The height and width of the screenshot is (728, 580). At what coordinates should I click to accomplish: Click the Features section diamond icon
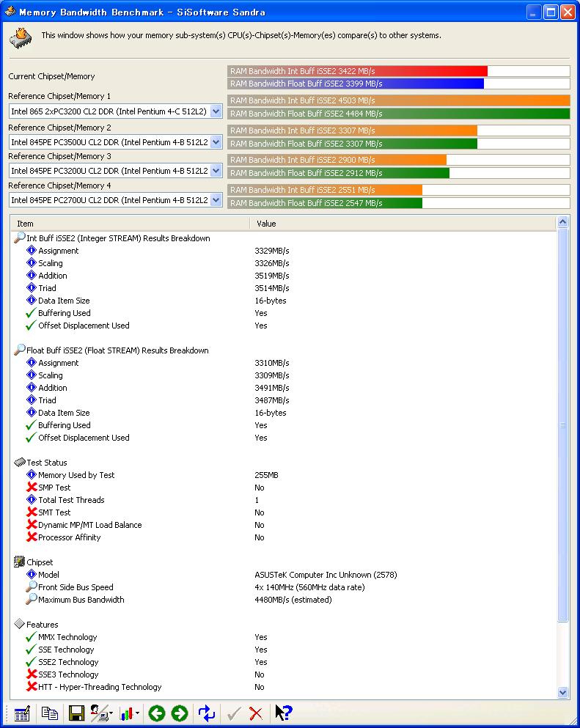coord(20,624)
